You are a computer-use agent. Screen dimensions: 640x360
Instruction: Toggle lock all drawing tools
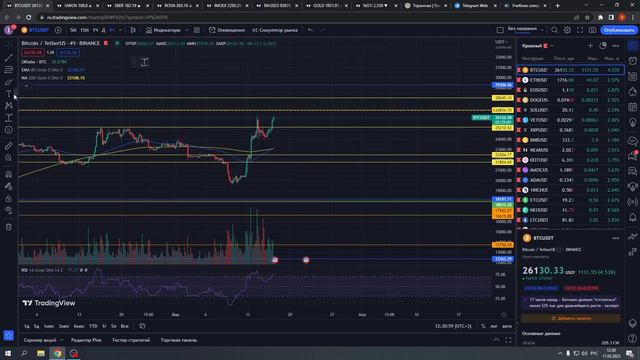(9, 199)
